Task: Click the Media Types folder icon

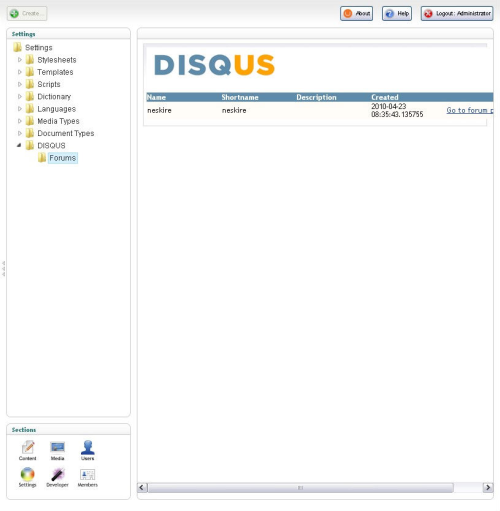Action: coord(30,121)
